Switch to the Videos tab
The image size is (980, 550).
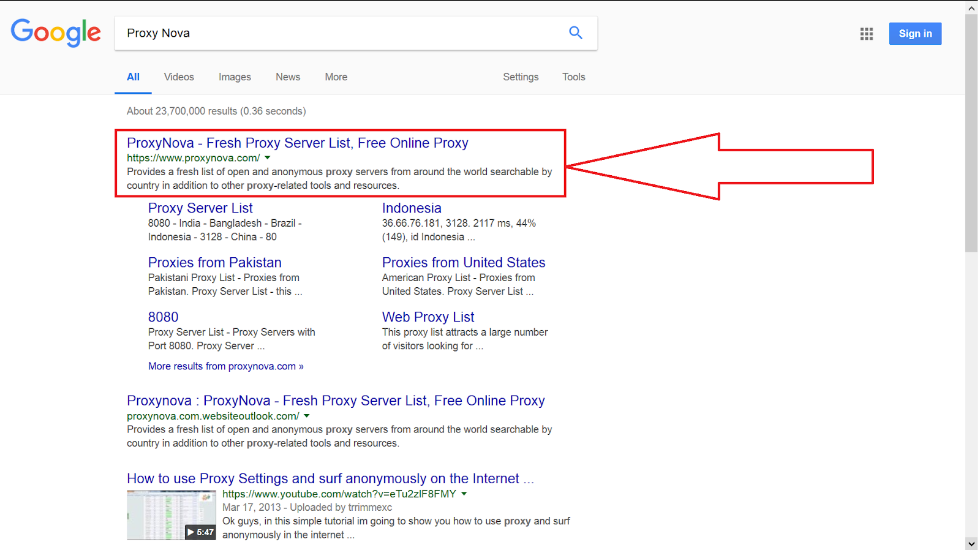click(x=179, y=77)
